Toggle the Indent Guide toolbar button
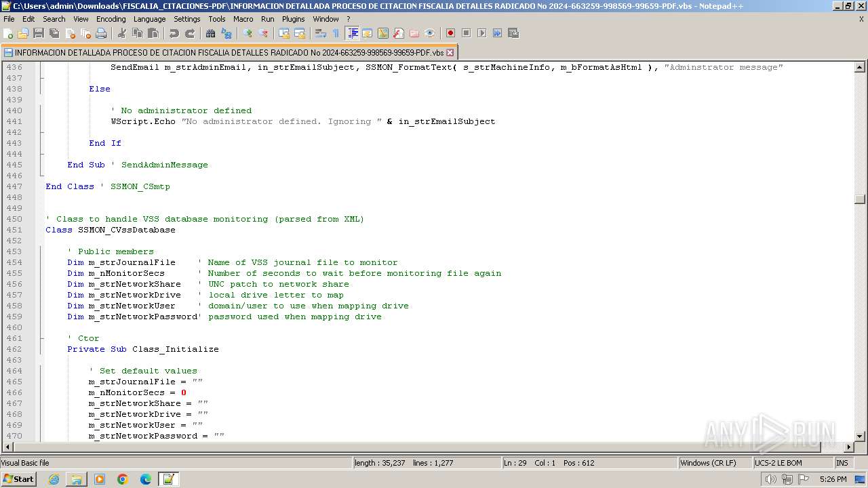 click(x=352, y=33)
